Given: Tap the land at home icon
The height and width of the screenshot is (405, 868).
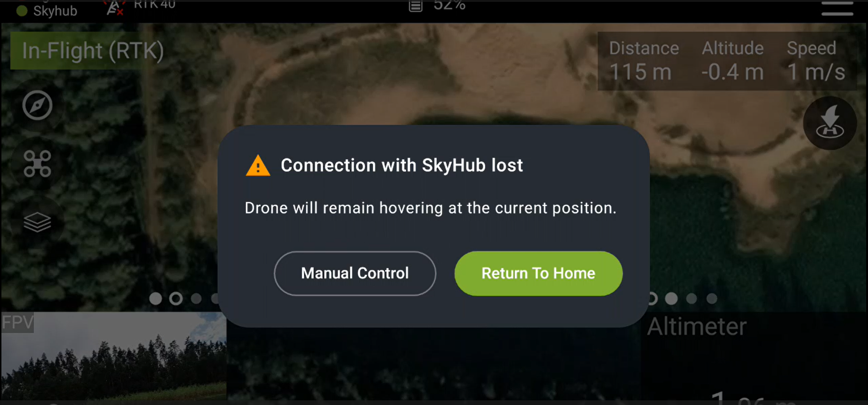Looking at the screenshot, I should (x=830, y=123).
